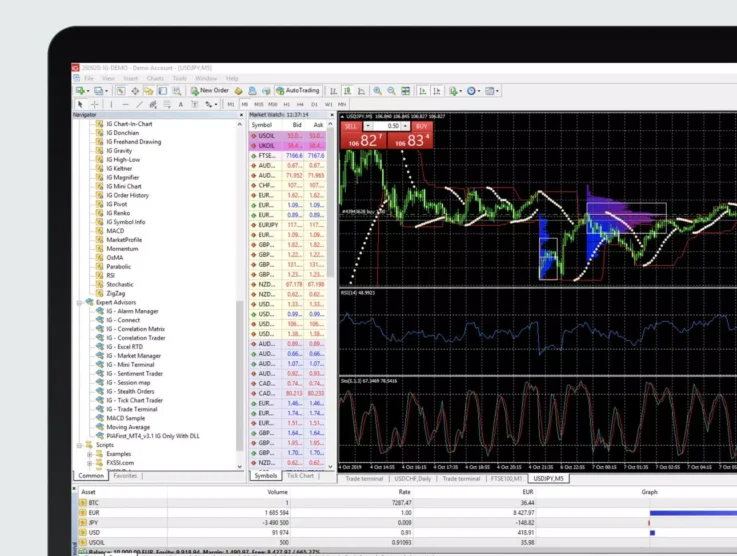The height and width of the screenshot is (556, 737).
Task: Open the Insert menu
Action: point(131,78)
